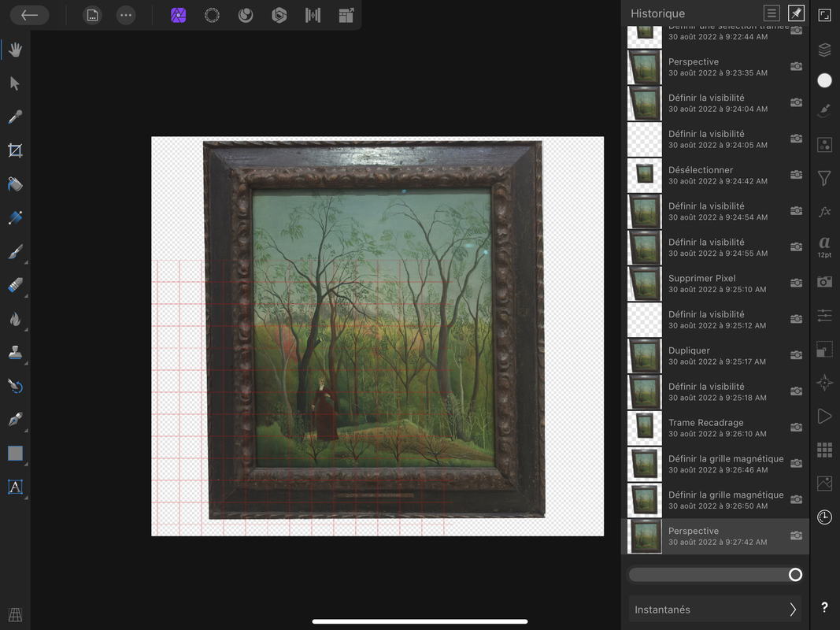840x630 pixels.
Task: Open the Document menu icon
Action: click(x=92, y=15)
